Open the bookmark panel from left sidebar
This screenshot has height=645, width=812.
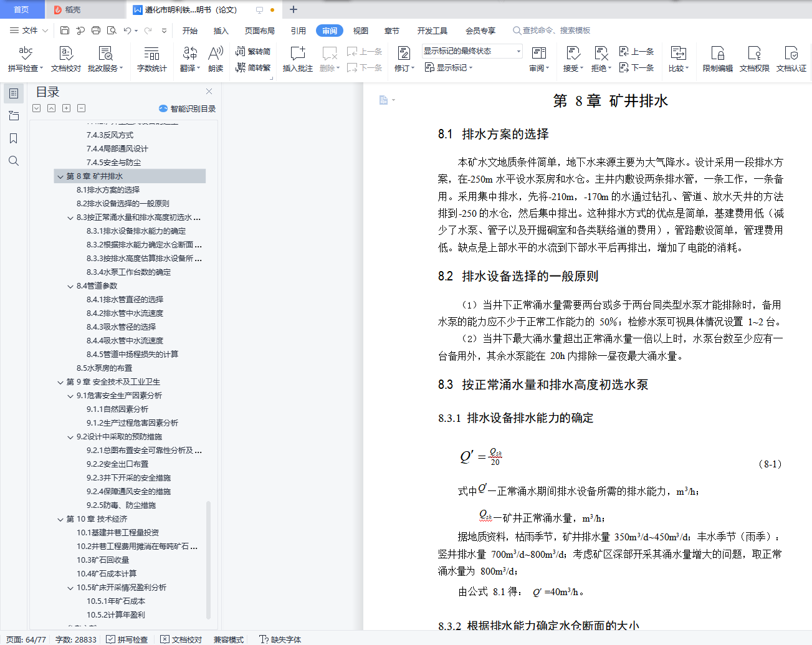point(14,138)
